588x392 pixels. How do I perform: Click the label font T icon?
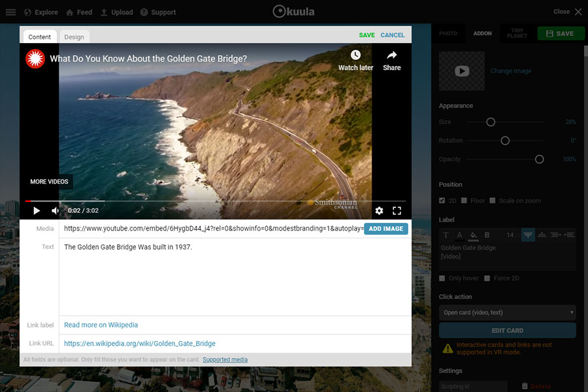tap(446, 235)
